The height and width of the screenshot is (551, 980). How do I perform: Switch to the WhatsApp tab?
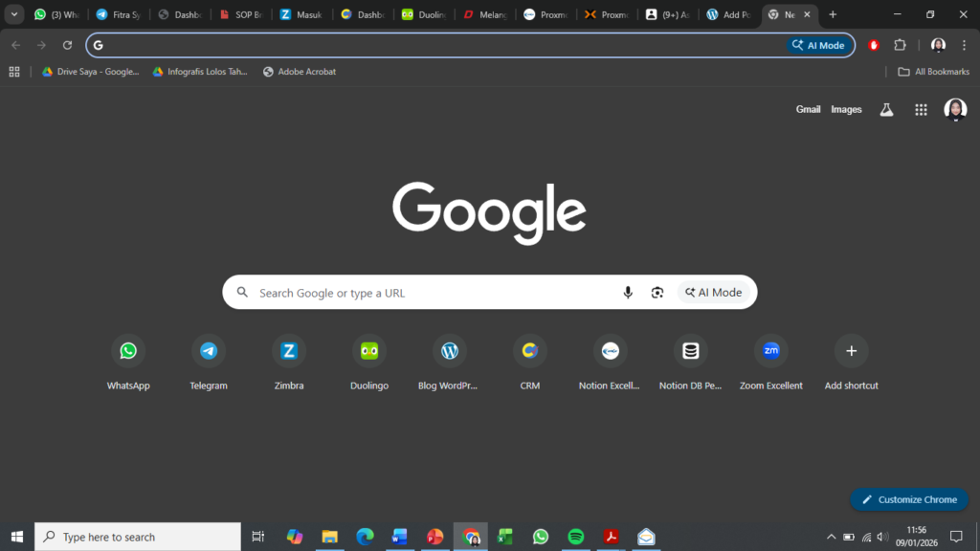click(x=56, y=14)
